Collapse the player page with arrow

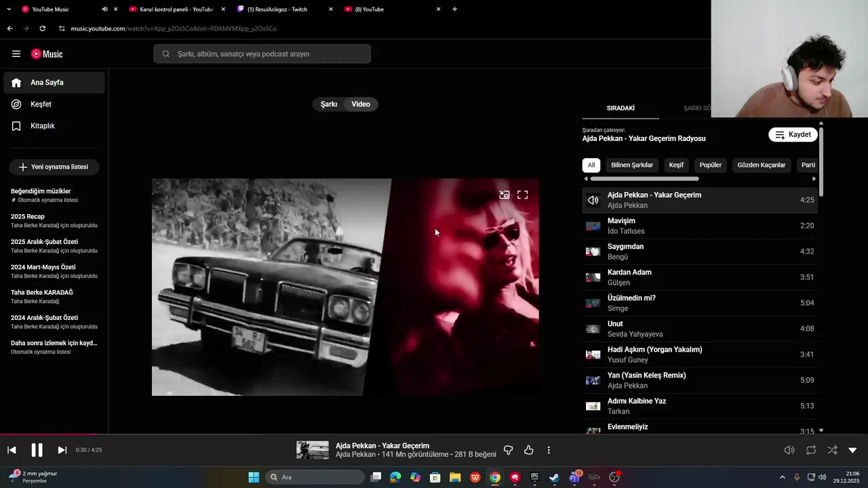[853, 450]
